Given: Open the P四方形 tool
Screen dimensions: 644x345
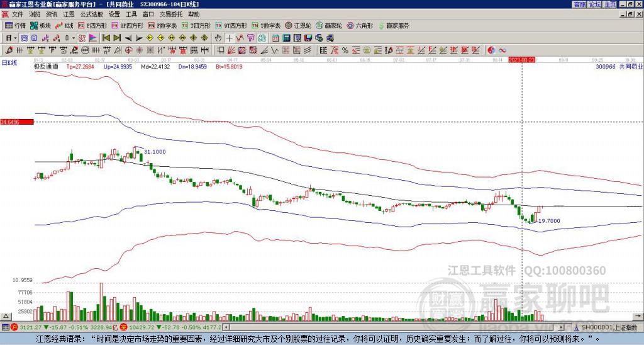Looking at the screenshot, I should point(92,25).
